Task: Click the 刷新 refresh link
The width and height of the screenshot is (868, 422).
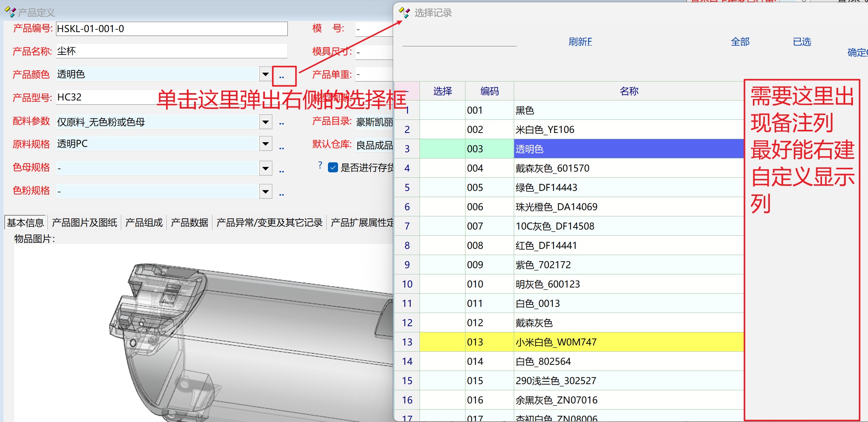Action: tap(580, 42)
